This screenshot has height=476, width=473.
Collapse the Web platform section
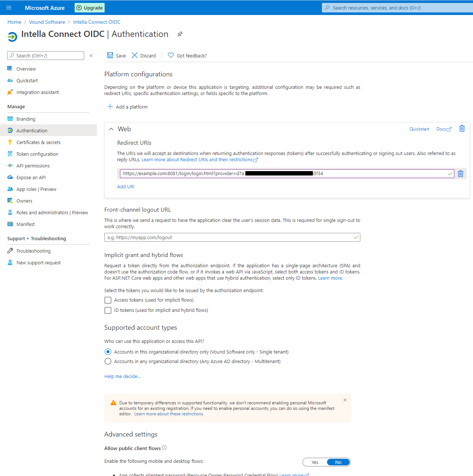[111, 129]
